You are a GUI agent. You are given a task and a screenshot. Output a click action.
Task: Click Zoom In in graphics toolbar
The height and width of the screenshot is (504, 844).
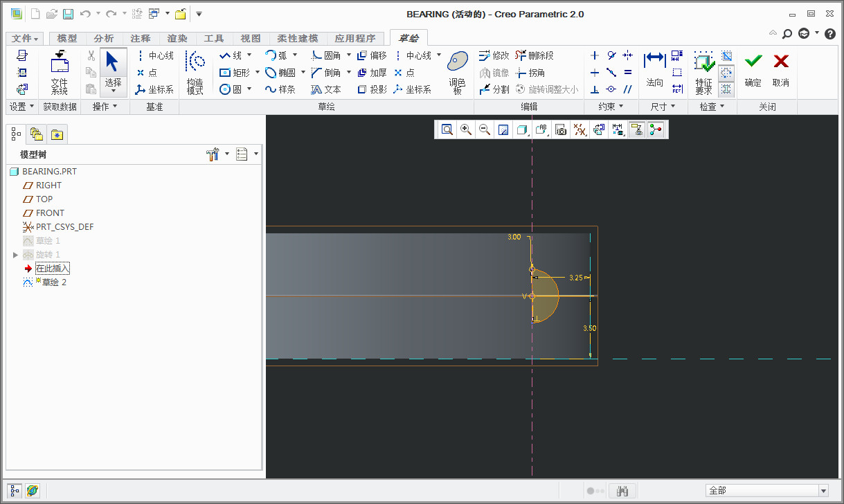coord(466,129)
